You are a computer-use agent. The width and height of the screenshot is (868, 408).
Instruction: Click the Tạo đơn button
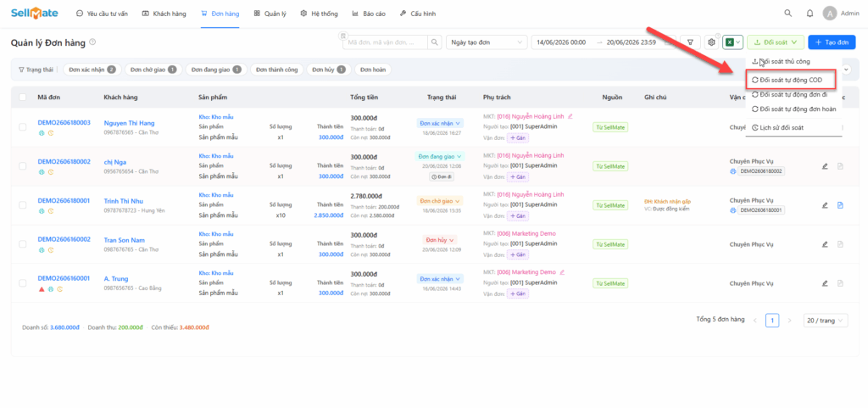832,42
